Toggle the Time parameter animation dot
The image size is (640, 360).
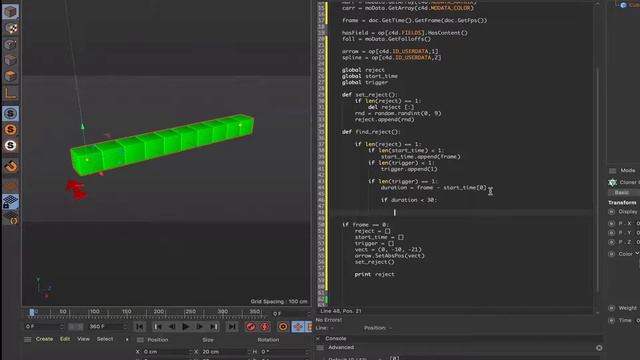pos(611,320)
